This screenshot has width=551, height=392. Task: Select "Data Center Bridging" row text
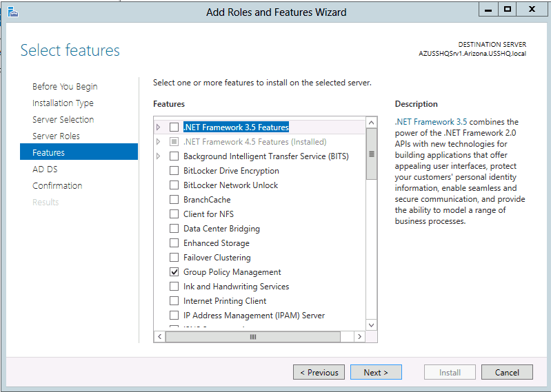point(222,229)
